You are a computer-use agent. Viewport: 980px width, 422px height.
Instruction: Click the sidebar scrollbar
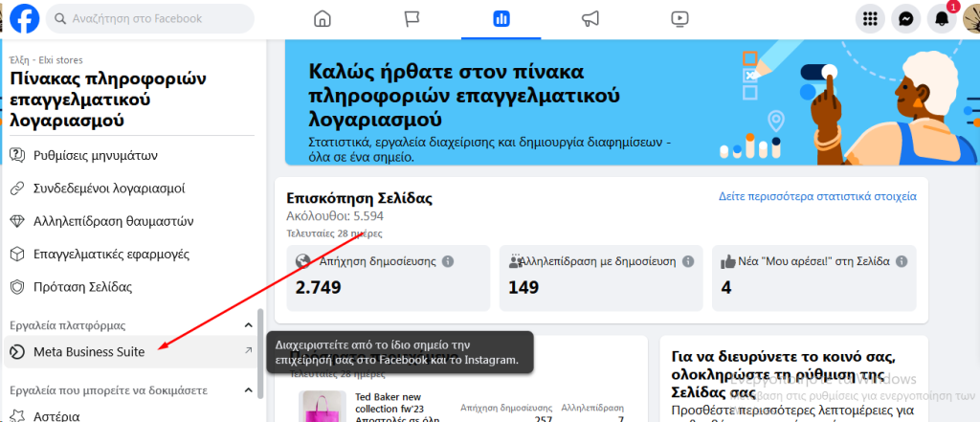click(260, 353)
